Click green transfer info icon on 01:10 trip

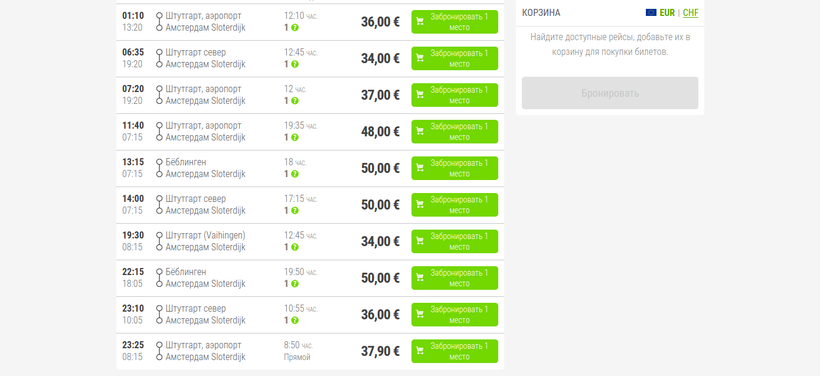click(x=295, y=27)
